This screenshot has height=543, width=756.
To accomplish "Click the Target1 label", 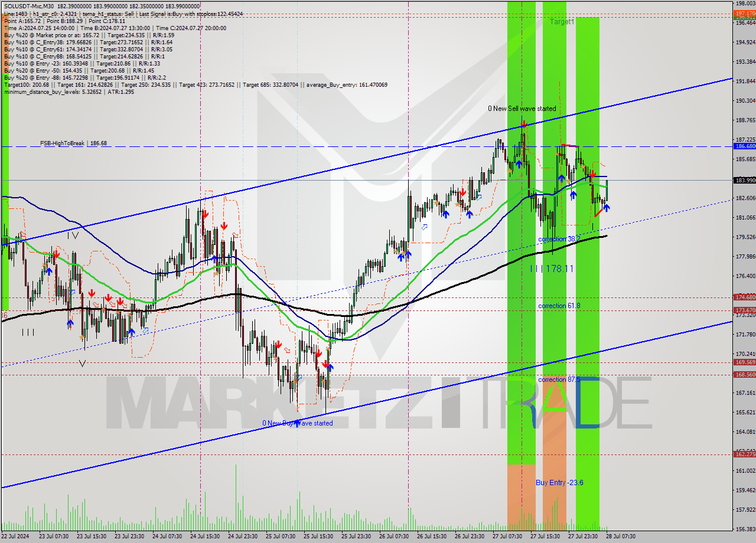I will click(562, 22).
